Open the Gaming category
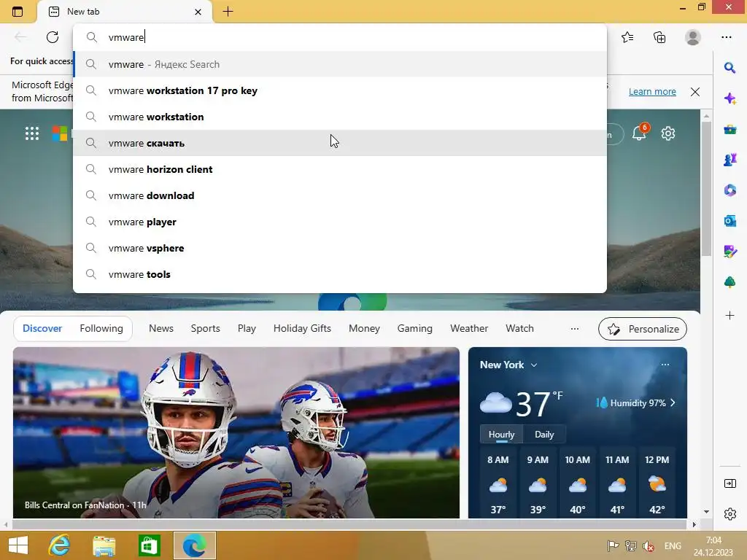 tap(415, 329)
